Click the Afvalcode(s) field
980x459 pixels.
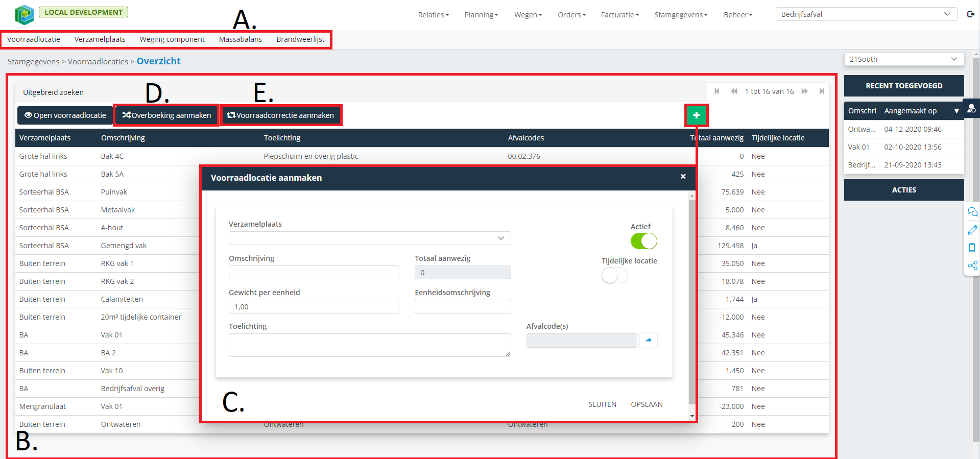click(582, 341)
